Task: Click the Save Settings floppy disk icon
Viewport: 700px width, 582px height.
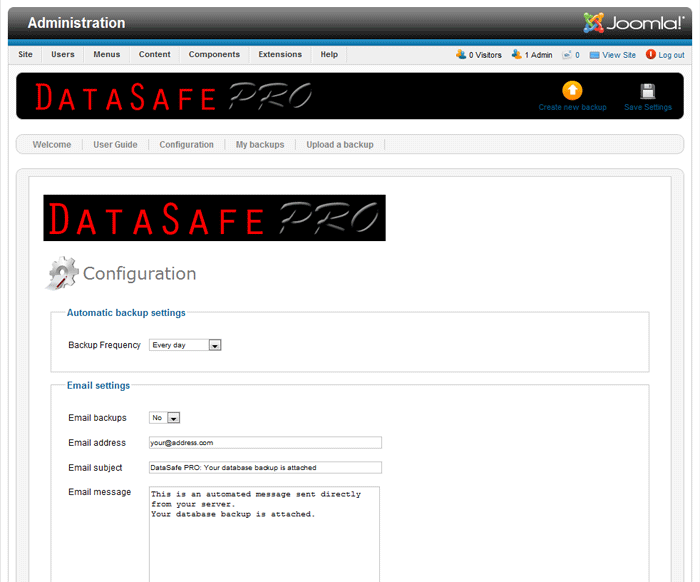Action: (x=647, y=91)
